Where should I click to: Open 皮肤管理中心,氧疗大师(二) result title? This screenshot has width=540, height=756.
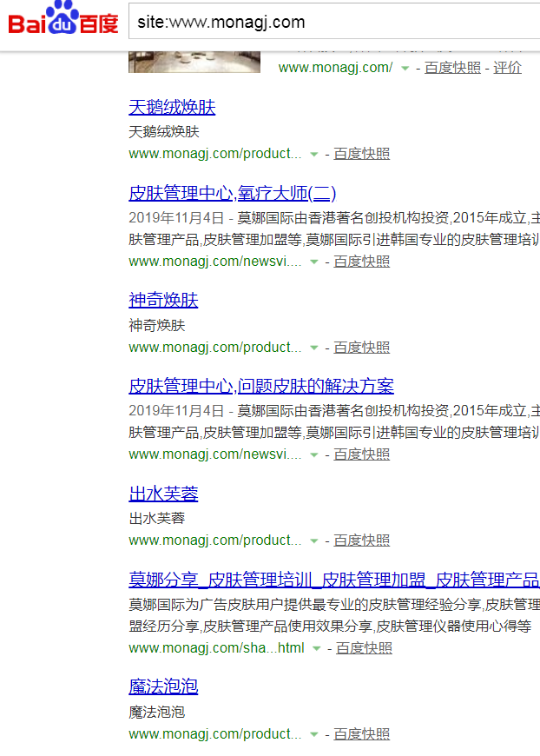(x=232, y=193)
